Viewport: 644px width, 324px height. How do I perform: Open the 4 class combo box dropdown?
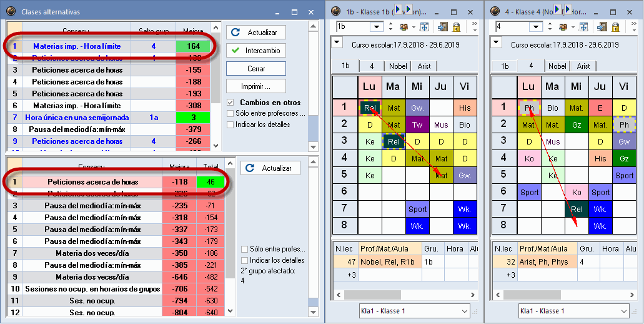coord(536,27)
